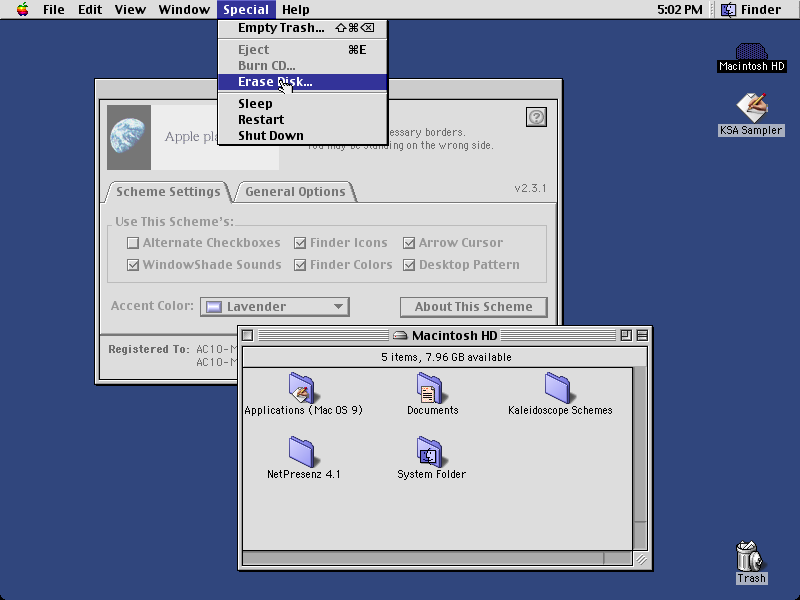Choose Shut Down from Special menu
The width and height of the screenshot is (800, 600).
click(x=303, y=136)
